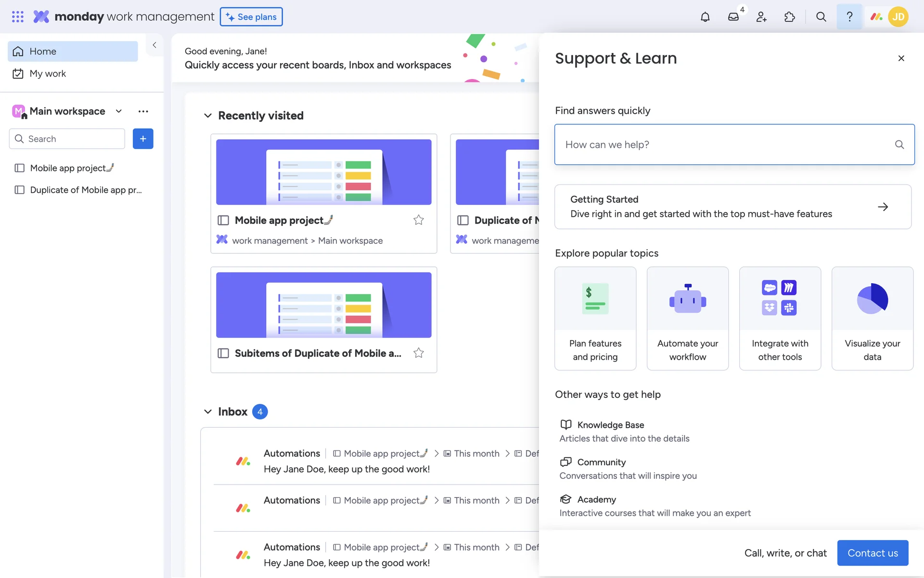
Task: Go to My work in sidebar
Action: (48, 74)
